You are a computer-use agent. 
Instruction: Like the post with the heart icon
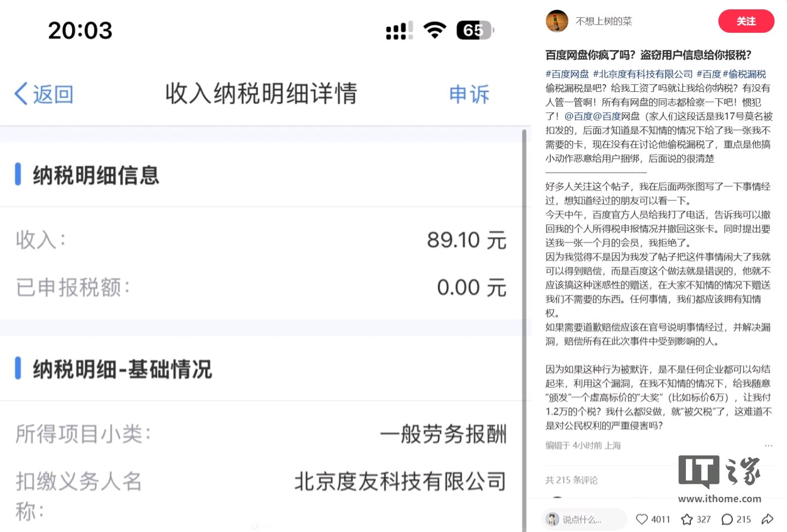click(642, 519)
